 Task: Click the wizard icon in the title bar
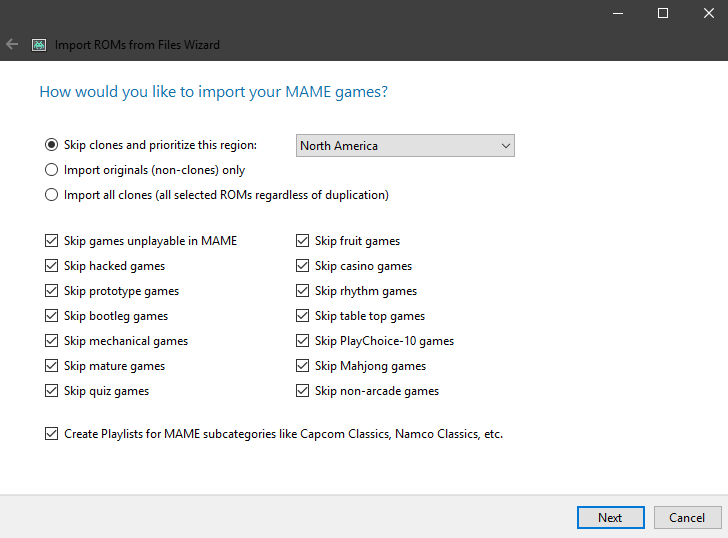39,45
